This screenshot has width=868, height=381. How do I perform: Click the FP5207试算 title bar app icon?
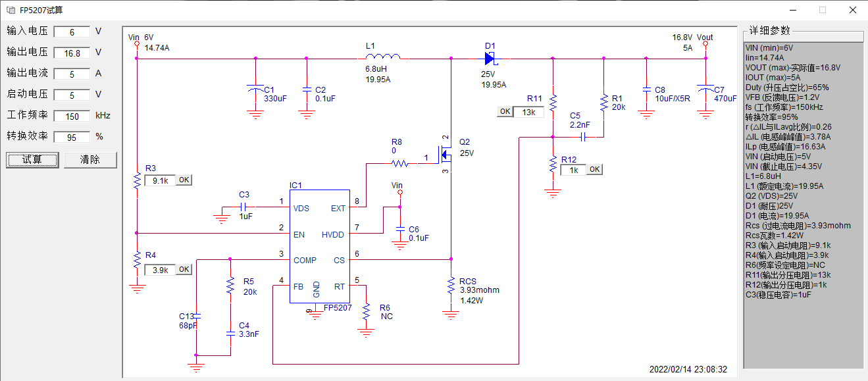click(11, 10)
